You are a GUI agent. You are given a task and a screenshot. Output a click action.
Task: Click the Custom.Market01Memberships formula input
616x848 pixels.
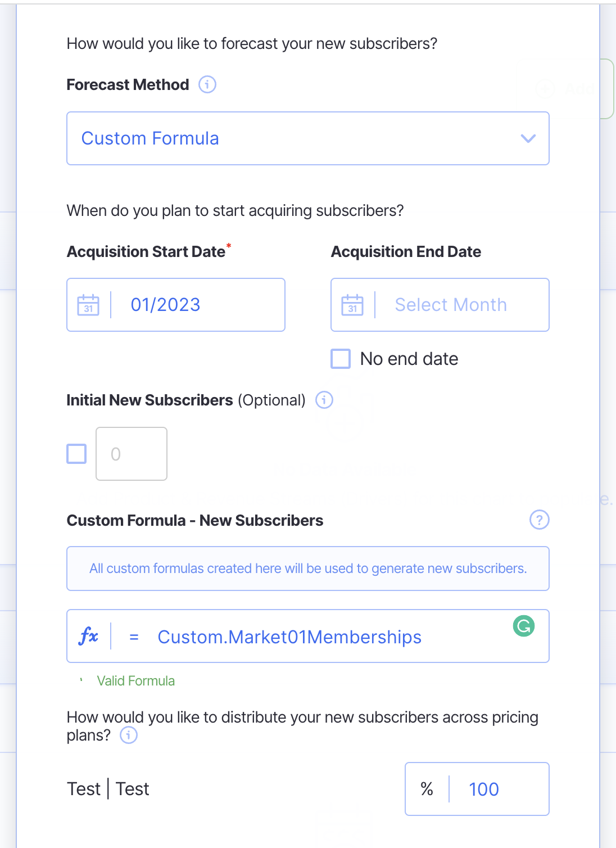[x=315, y=637]
